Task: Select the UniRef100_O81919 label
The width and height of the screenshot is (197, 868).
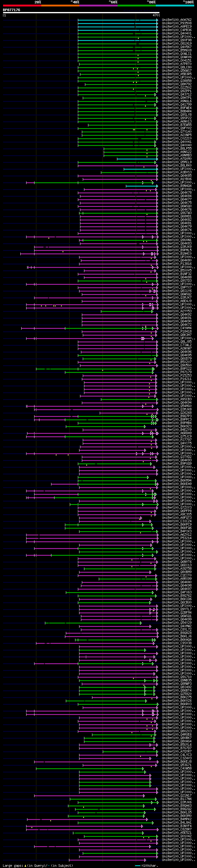Action: tap(177, 43)
